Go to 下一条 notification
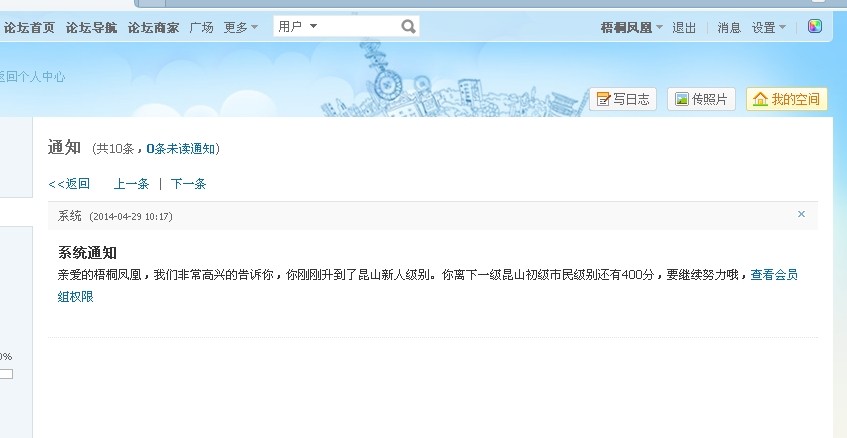Image resolution: width=847 pixels, height=438 pixels. [188, 184]
